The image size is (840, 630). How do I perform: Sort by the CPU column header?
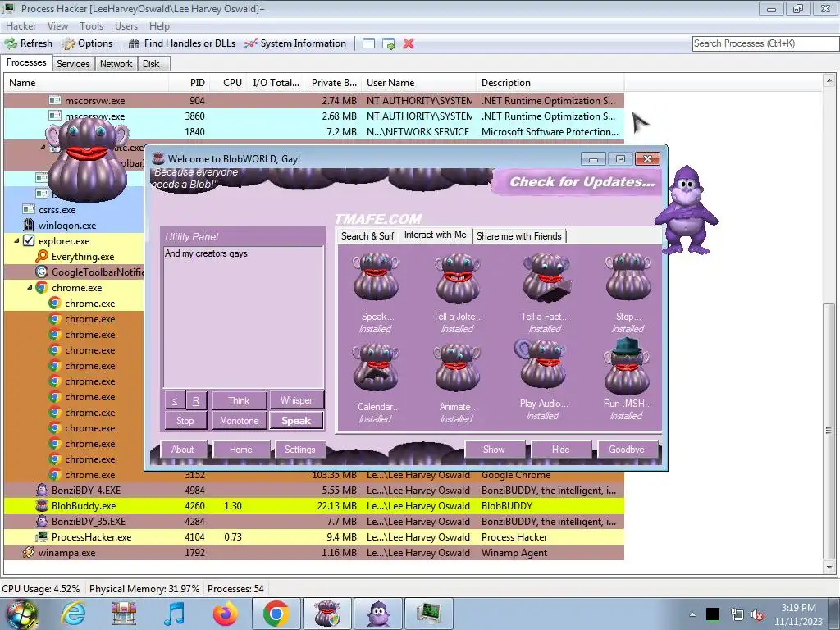[x=232, y=83]
